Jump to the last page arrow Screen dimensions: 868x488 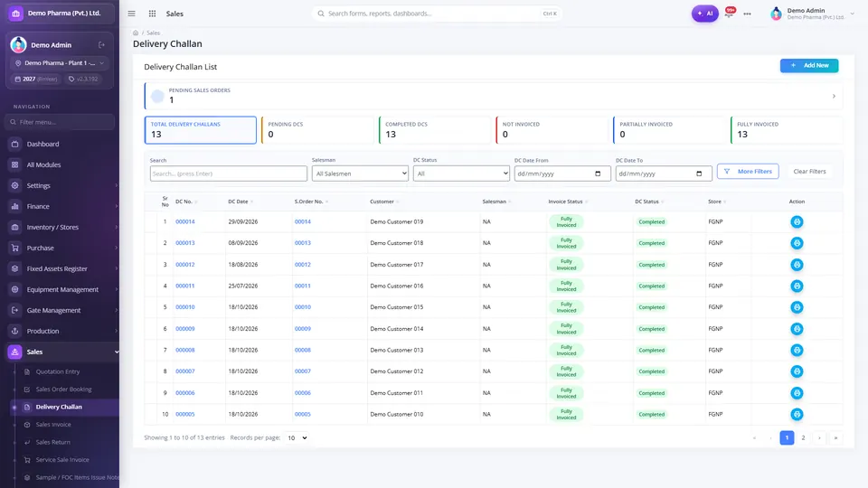(835, 437)
